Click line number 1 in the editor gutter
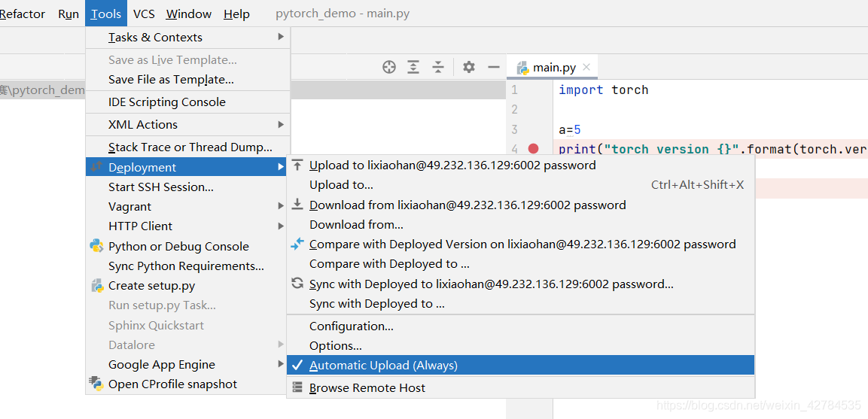The width and height of the screenshot is (868, 419). point(515,90)
